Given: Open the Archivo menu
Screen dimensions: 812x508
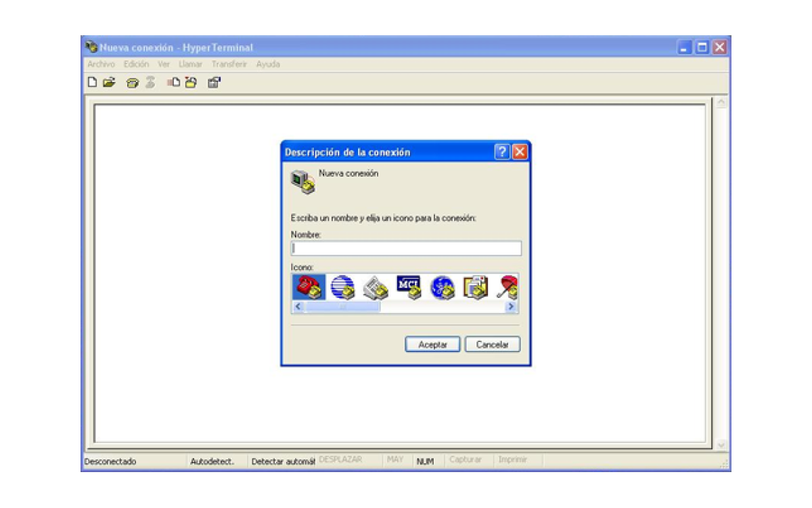Looking at the screenshot, I should pos(101,64).
